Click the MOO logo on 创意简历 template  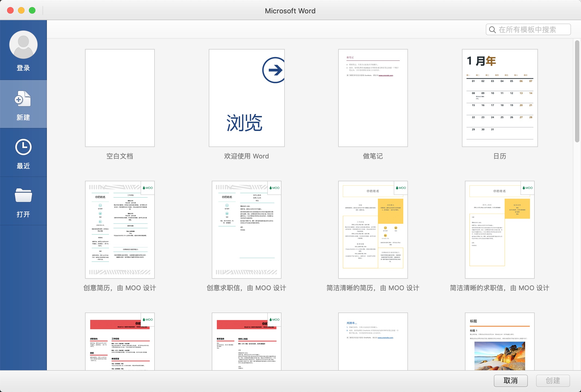pos(148,188)
